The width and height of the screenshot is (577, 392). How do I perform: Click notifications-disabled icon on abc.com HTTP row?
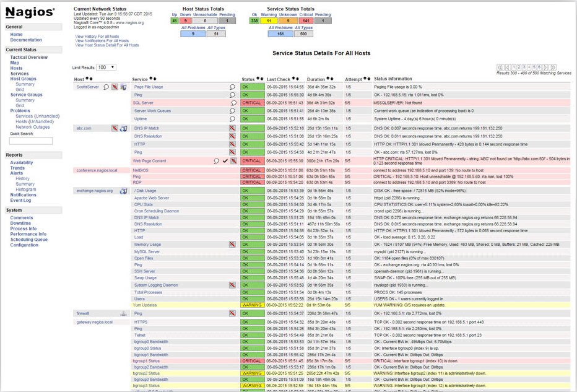[x=232, y=144]
